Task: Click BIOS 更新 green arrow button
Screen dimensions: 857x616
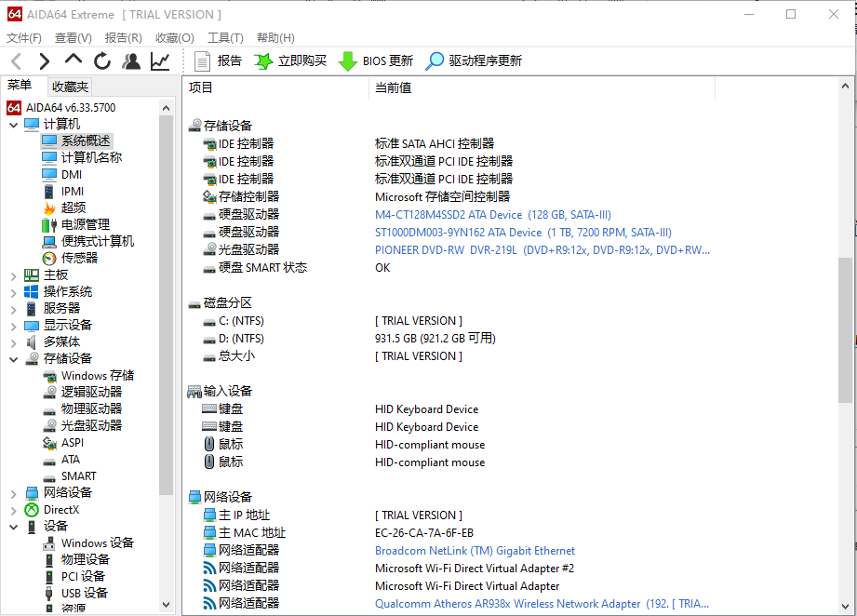Action: coord(376,61)
